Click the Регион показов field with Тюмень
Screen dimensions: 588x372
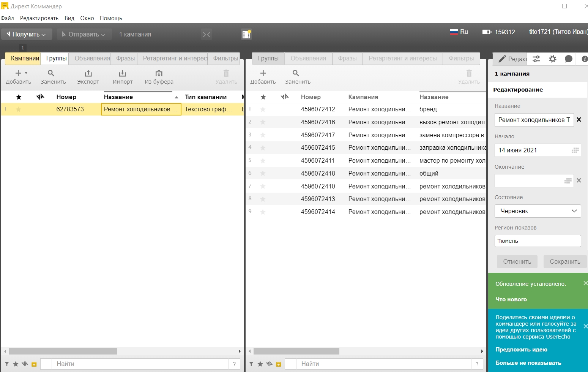tap(538, 241)
